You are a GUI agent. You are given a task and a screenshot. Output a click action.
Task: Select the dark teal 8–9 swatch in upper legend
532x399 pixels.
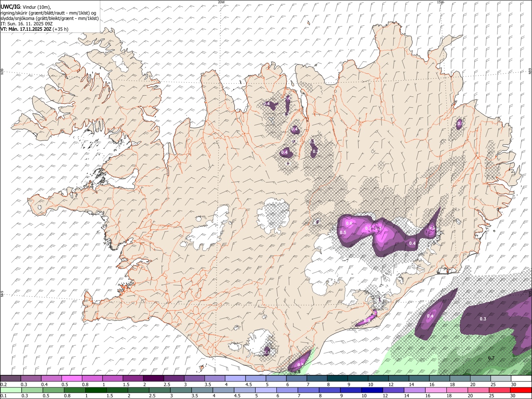click(x=337, y=379)
